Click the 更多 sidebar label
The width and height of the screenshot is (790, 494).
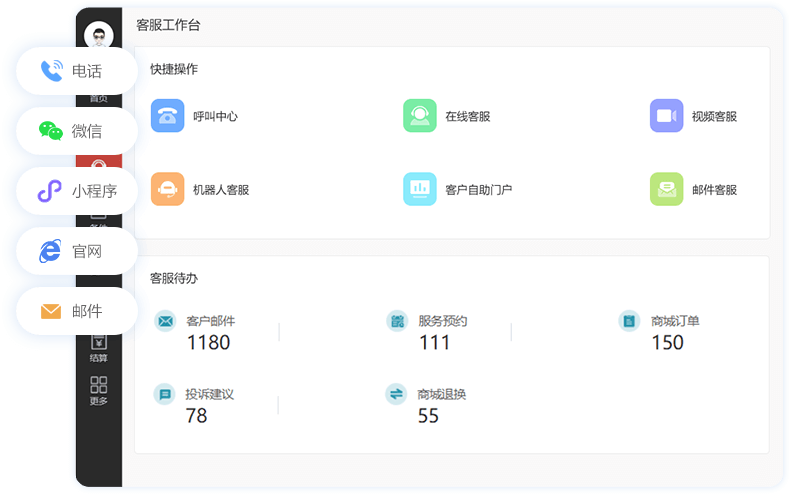99,401
